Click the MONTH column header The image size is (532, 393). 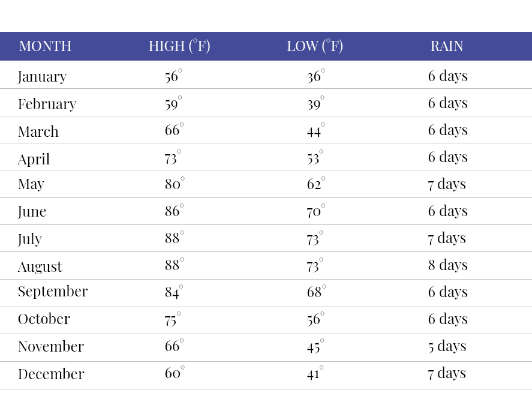click(x=45, y=46)
